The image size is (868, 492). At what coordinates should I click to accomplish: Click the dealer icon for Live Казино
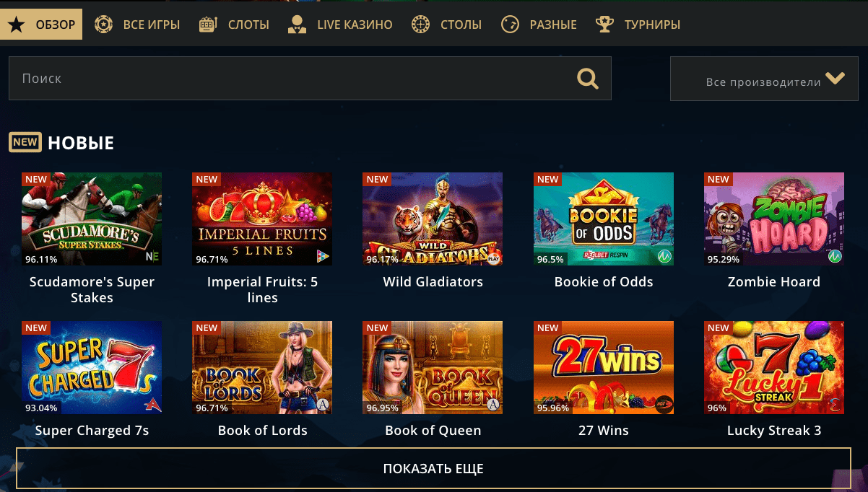[296, 25]
